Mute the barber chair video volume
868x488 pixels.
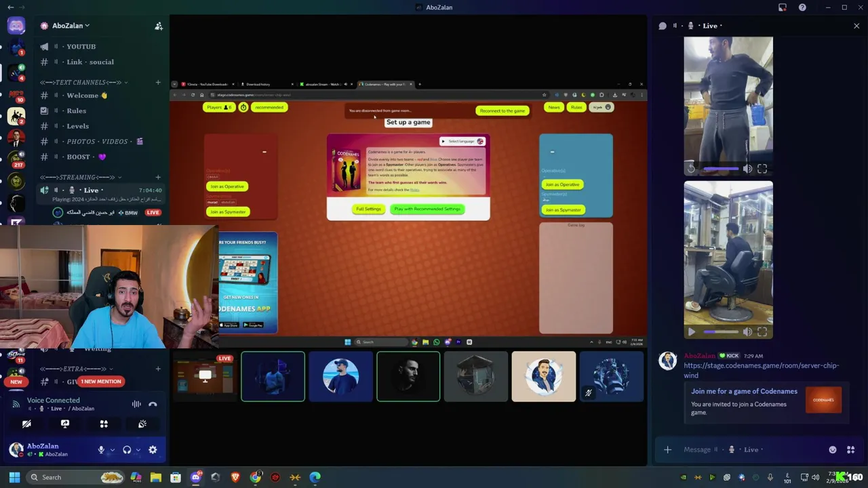click(x=747, y=331)
